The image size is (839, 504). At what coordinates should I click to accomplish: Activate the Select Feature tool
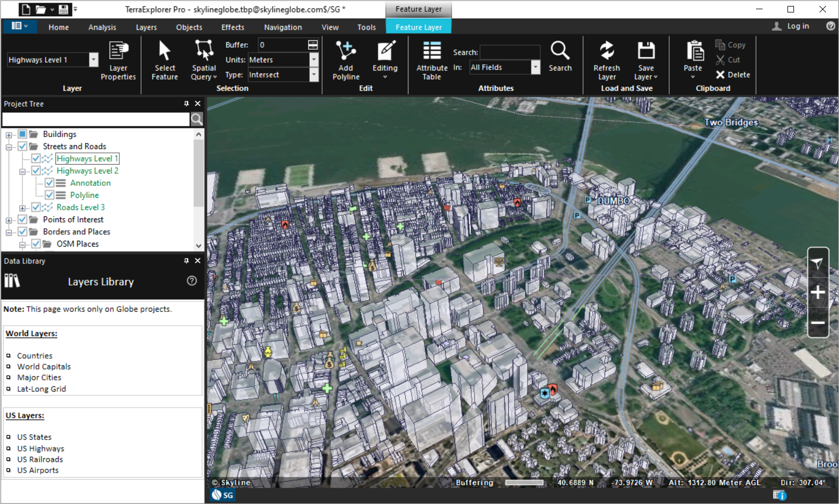(165, 61)
